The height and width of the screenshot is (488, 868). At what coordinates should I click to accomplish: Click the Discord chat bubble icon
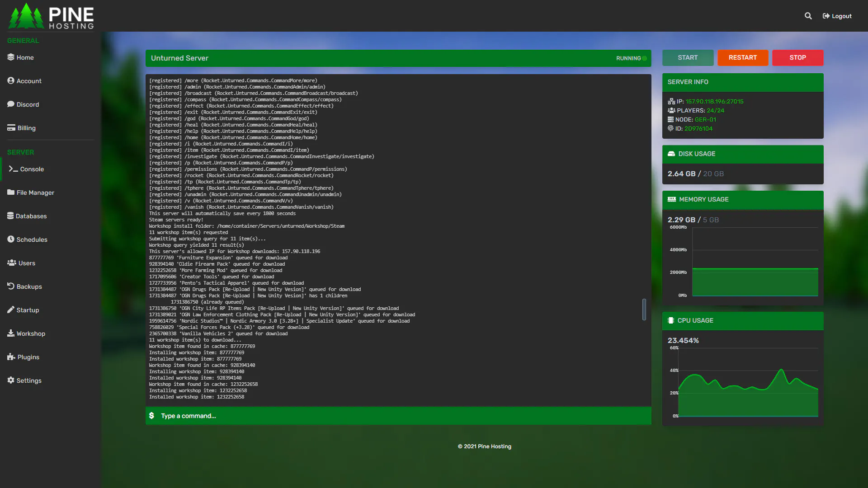(11, 104)
